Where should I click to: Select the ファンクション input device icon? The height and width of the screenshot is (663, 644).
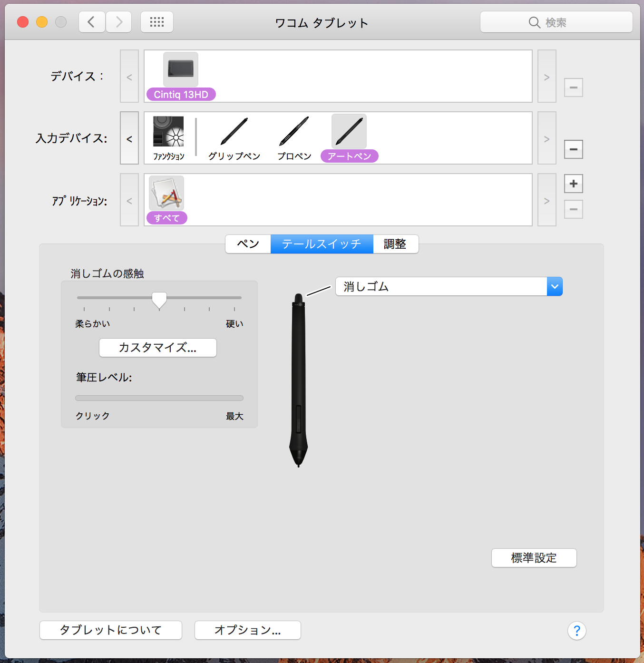(168, 131)
